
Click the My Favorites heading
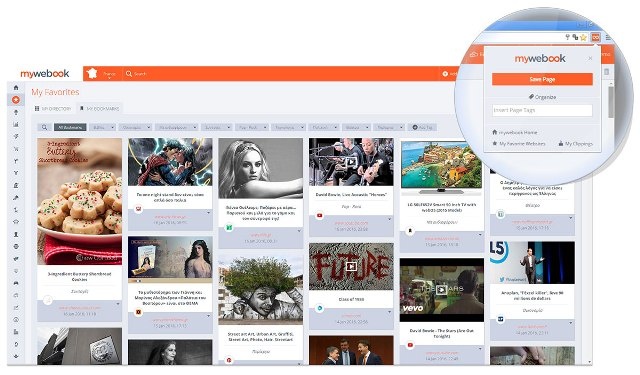[x=55, y=92]
